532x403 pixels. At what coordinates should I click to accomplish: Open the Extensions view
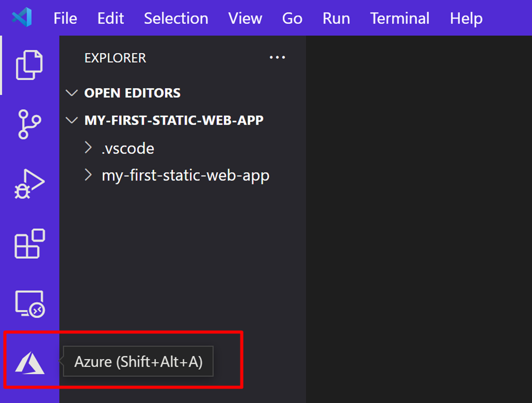point(30,243)
